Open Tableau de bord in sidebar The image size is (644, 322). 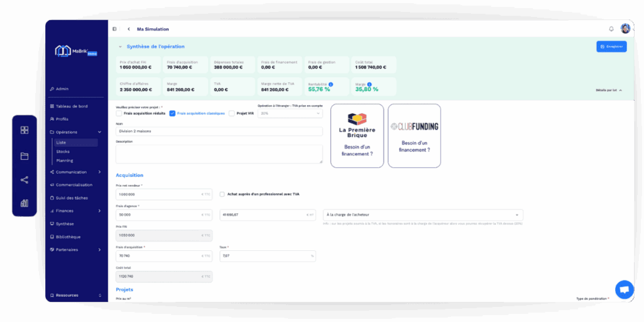pos(71,106)
